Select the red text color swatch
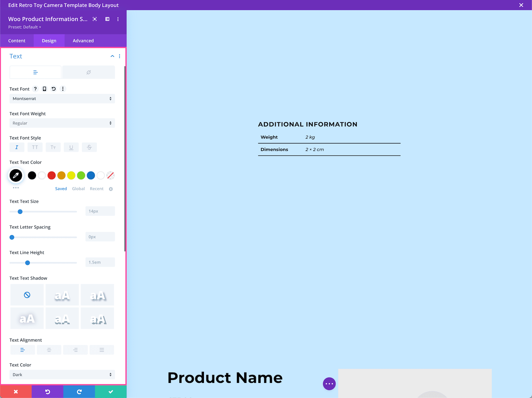The image size is (532, 398). tap(51, 175)
